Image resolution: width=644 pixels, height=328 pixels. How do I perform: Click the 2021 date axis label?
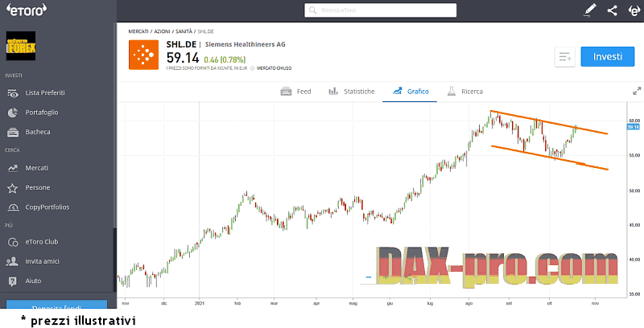pos(199,303)
